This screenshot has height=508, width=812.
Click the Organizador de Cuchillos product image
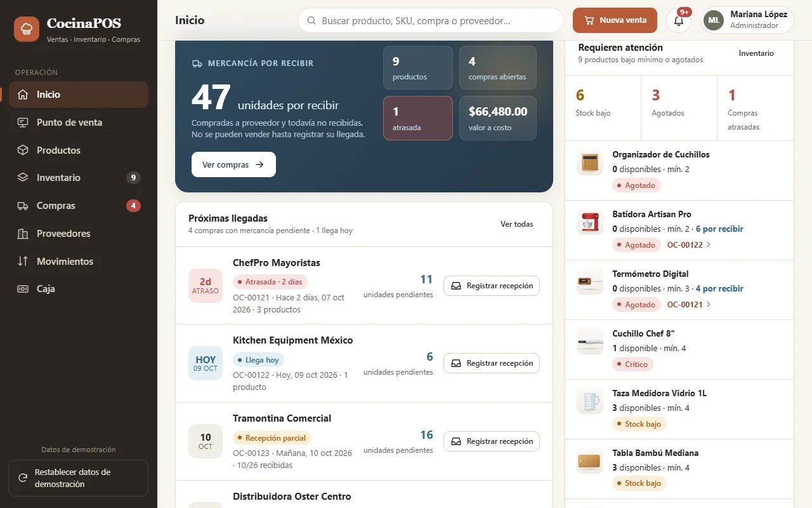[x=590, y=162]
